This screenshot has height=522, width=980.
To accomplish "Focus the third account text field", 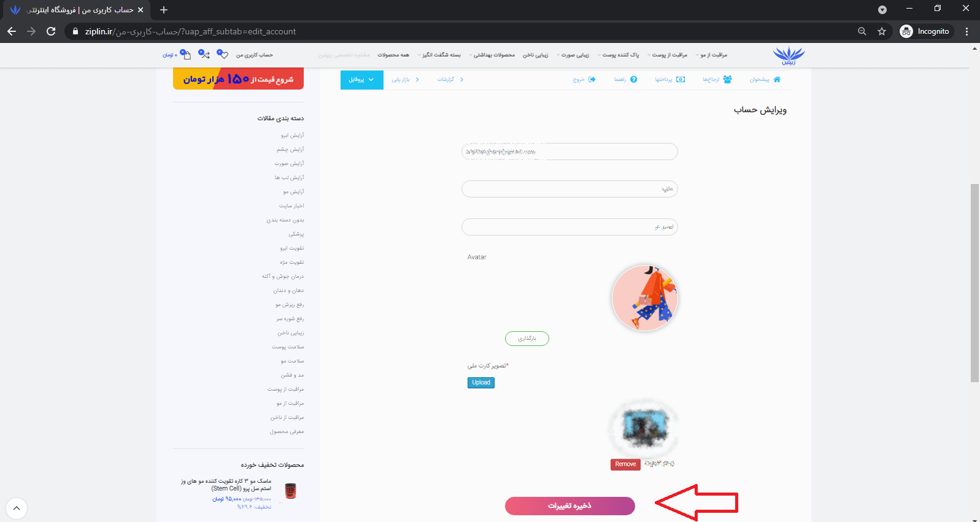I will click(x=569, y=227).
